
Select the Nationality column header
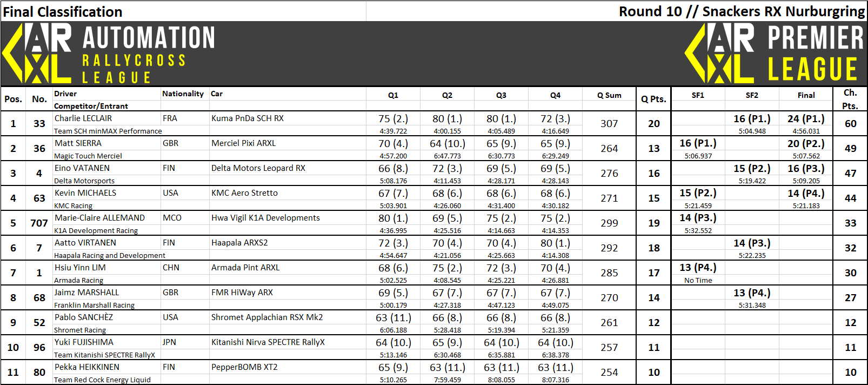coord(183,94)
